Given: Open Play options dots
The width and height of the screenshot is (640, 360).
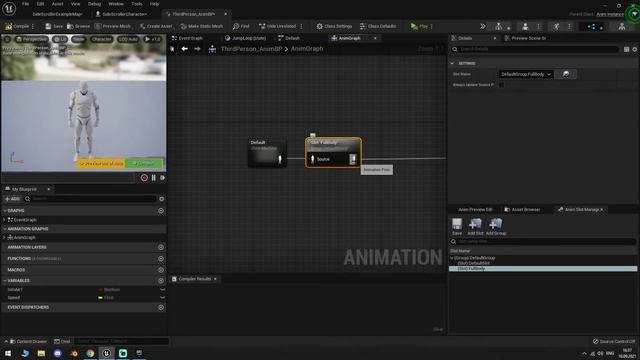Looking at the screenshot, I should [431, 26].
